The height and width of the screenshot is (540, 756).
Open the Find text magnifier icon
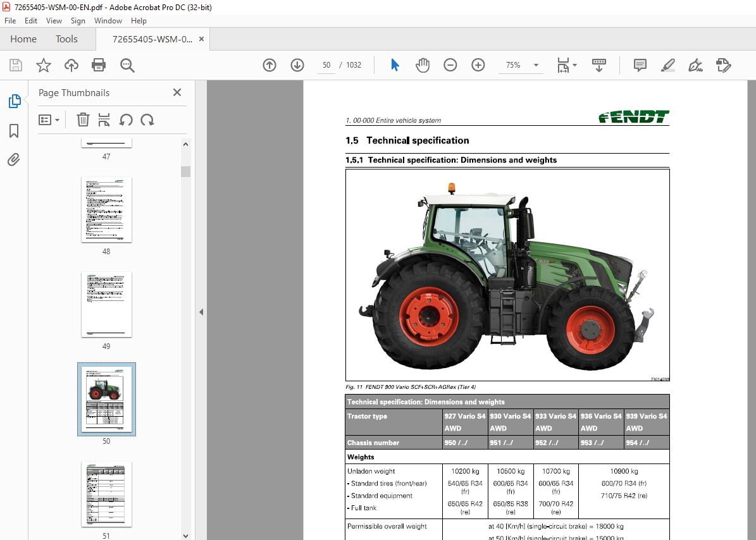coord(127,65)
